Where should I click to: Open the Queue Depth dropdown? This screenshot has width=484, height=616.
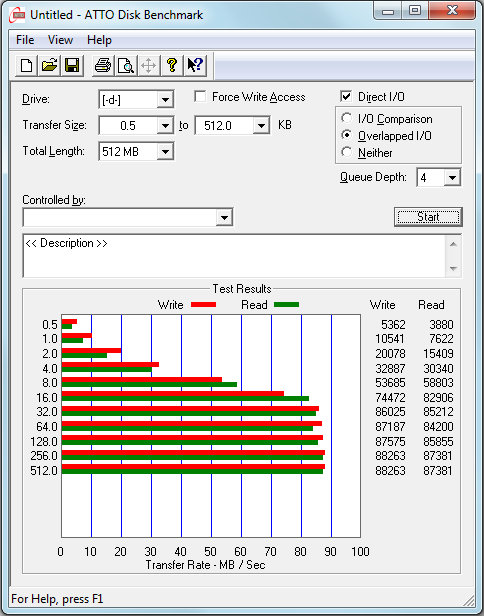(x=452, y=178)
